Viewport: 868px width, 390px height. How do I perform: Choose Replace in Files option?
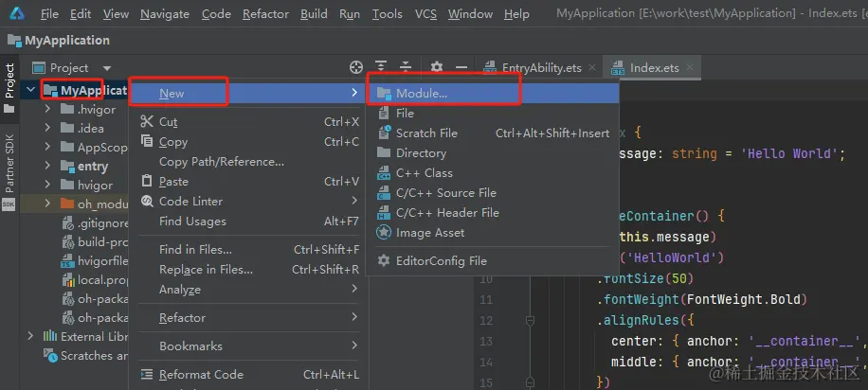pos(247,270)
